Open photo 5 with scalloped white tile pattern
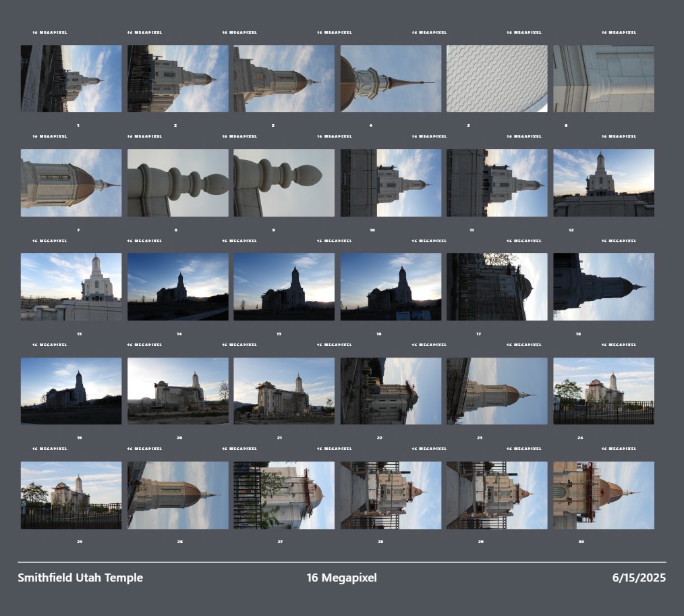This screenshot has width=684, height=616. (x=497, y=78)
